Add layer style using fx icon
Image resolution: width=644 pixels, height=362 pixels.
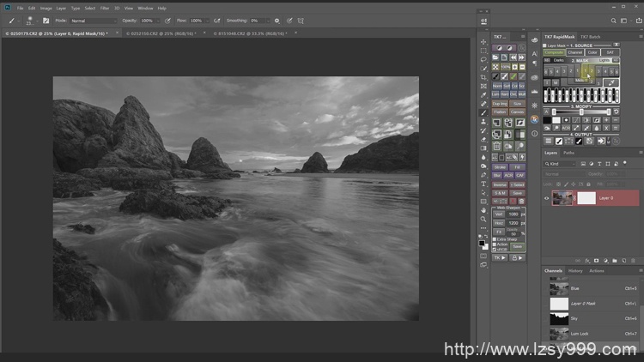587,260
